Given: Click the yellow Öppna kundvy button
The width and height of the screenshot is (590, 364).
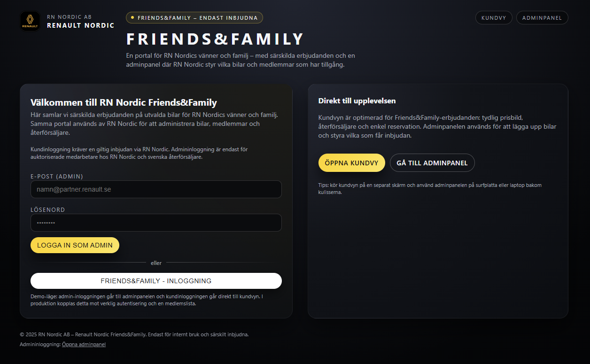Looking at the screenshot, I should coord(351,163).
